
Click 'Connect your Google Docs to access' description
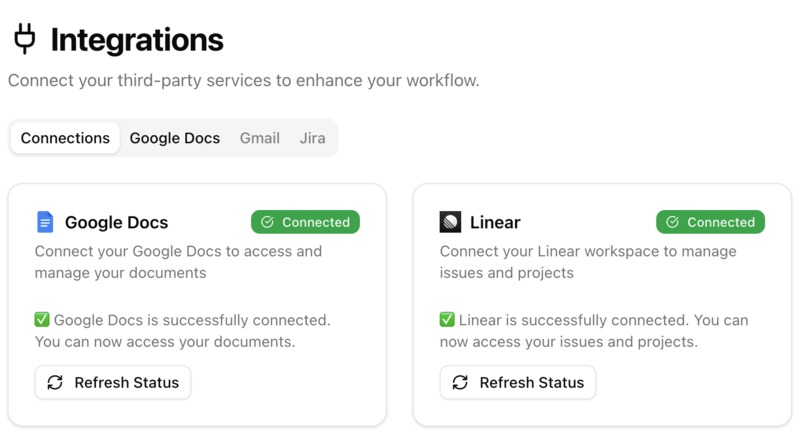coord(178,262)
